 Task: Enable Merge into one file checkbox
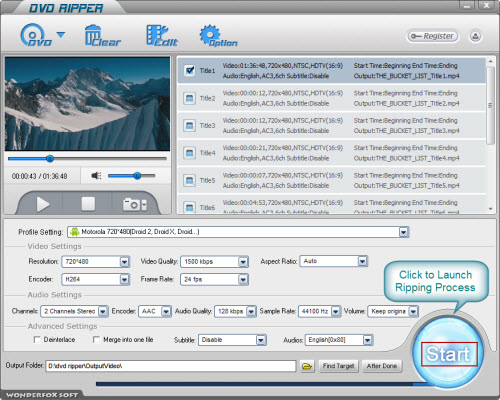click(96, 339)
